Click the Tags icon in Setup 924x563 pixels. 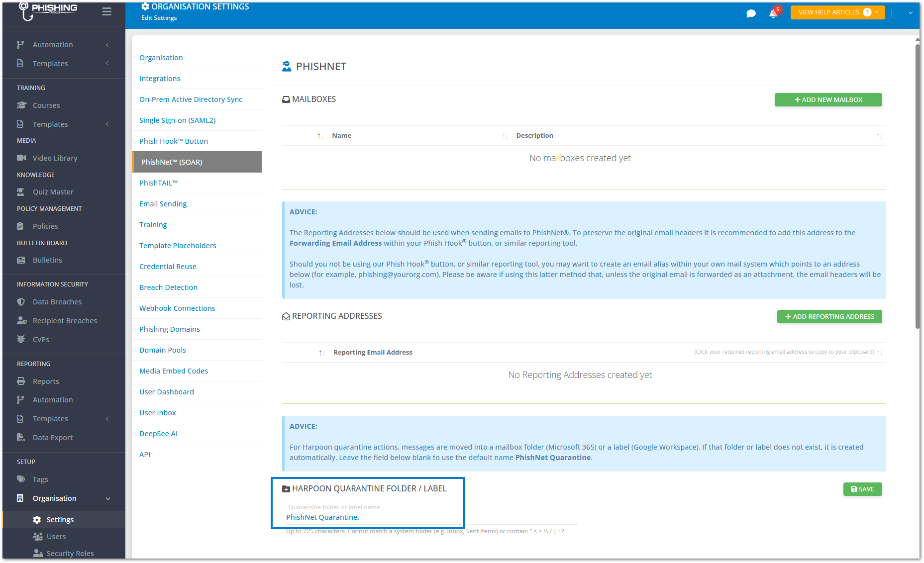(x=21, y=479)
